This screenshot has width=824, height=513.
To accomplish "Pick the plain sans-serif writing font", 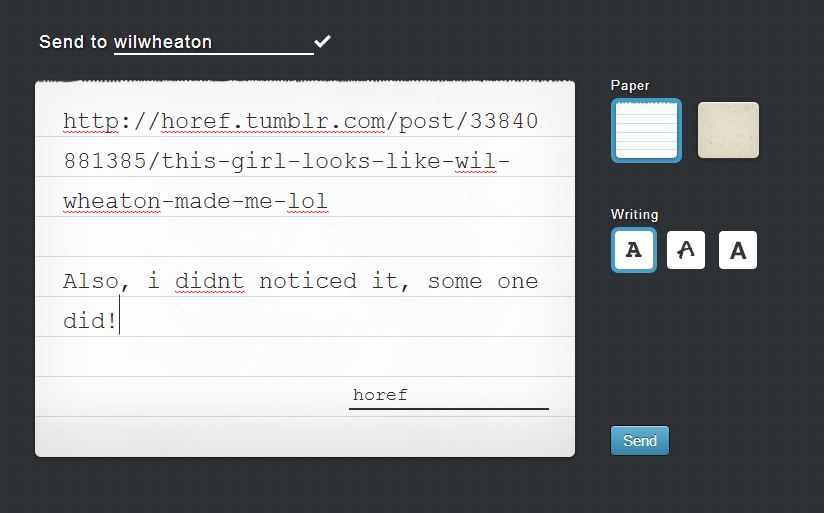I will [x=738, y=250].
